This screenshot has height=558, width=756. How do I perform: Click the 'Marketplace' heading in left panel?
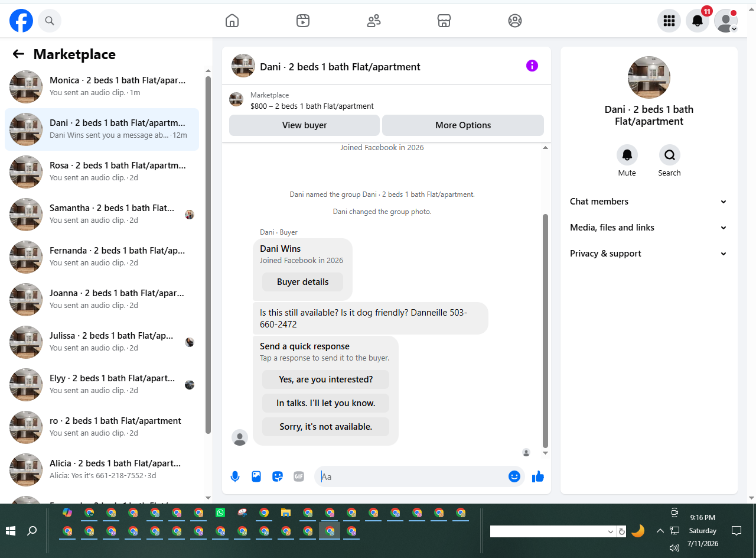[x=74, y=54]
